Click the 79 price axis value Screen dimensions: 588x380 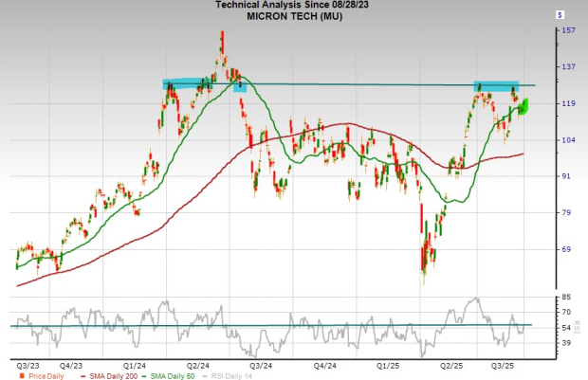566,212
